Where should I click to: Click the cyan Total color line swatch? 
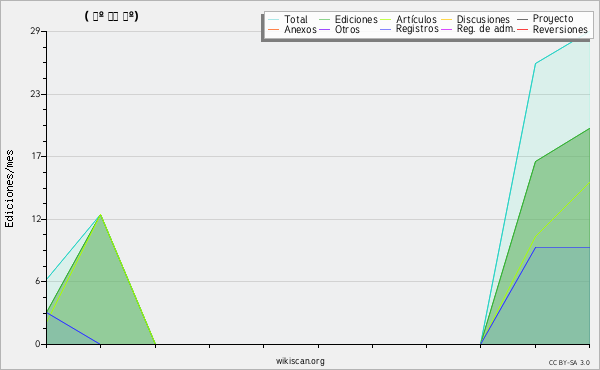[274, 20]
